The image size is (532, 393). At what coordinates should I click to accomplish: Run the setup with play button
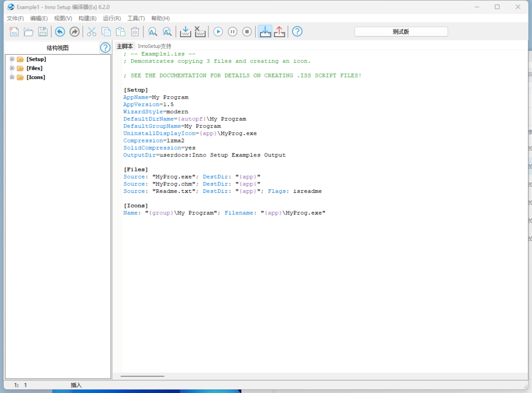tap(218, 32)
